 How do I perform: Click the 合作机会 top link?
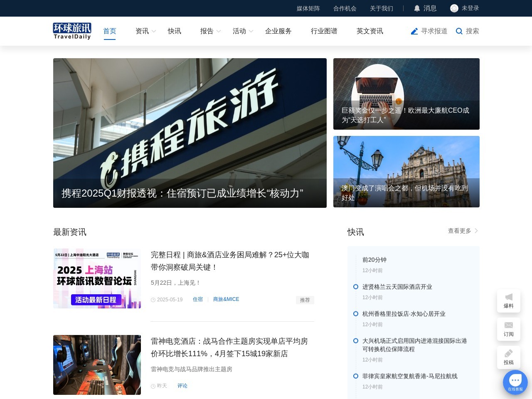345,8
